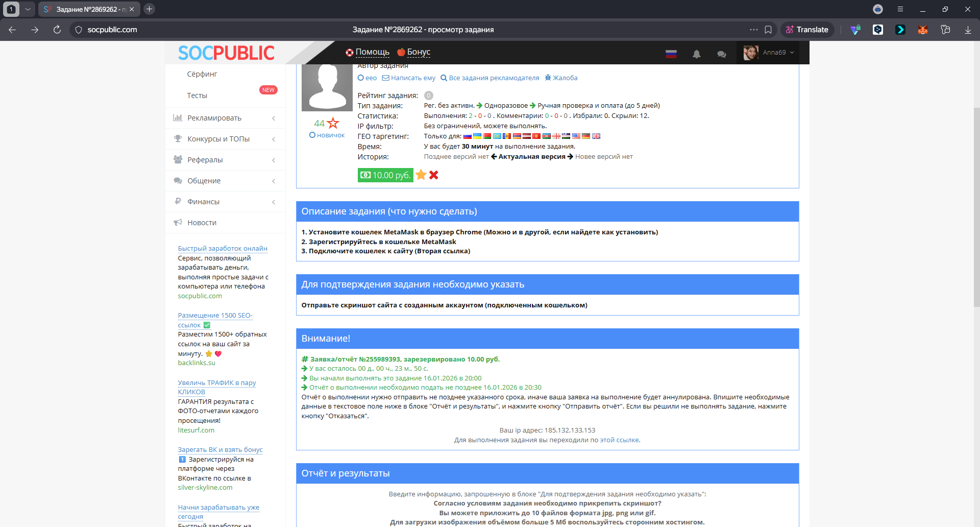Click the Russian flag language icon
Screen dimensions: 980x527
pos(671,53)
